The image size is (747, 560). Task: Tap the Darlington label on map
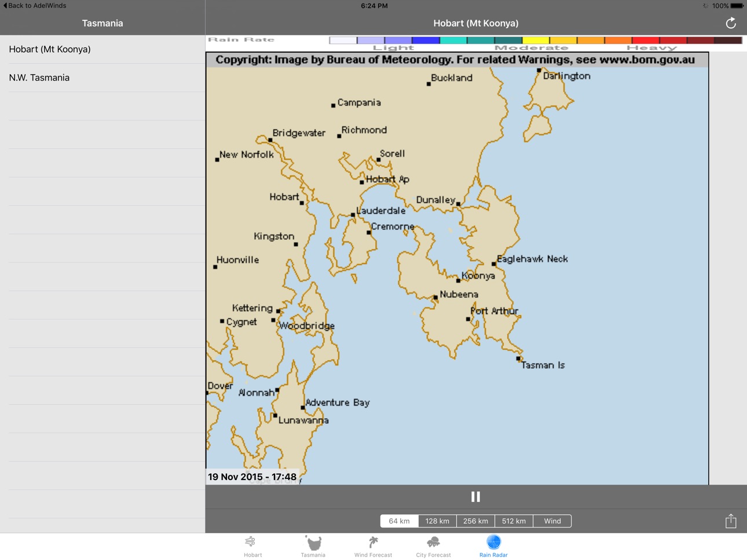(x=566, y=76)
